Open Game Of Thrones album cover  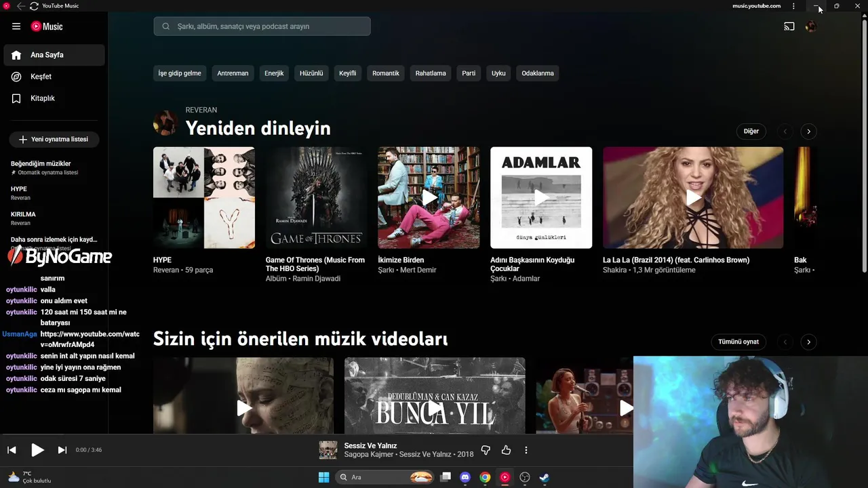click(317, 198)
